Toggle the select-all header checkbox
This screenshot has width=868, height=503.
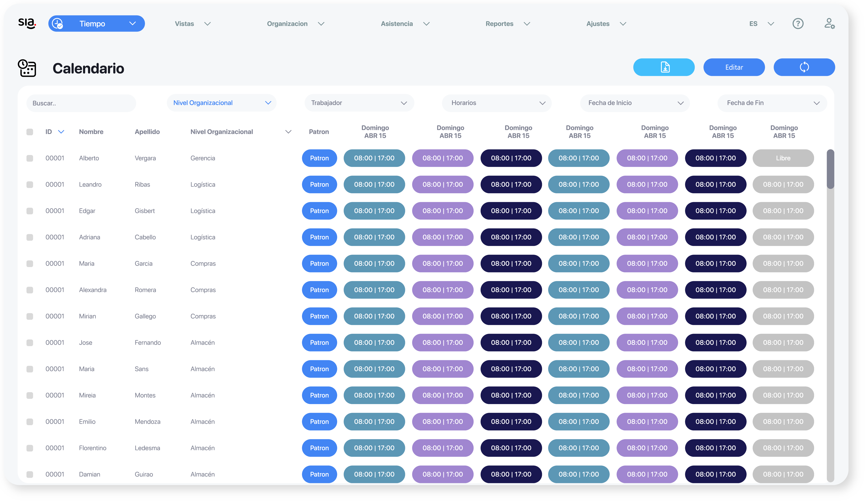(30, 132)
